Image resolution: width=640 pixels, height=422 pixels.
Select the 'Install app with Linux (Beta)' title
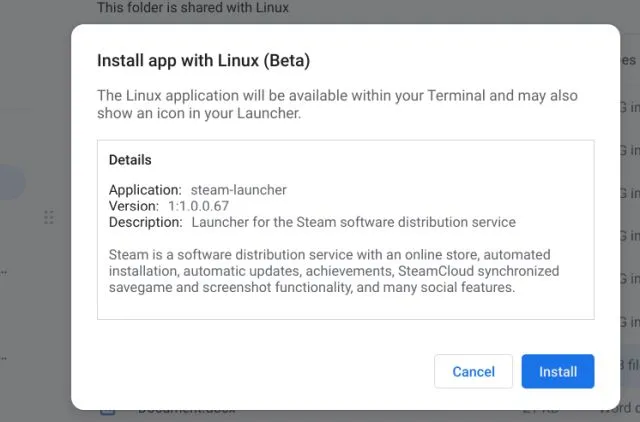coord(203,60)
